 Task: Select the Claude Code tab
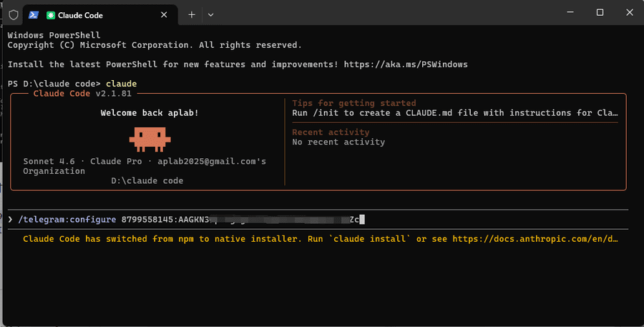[x=100, y=15]
